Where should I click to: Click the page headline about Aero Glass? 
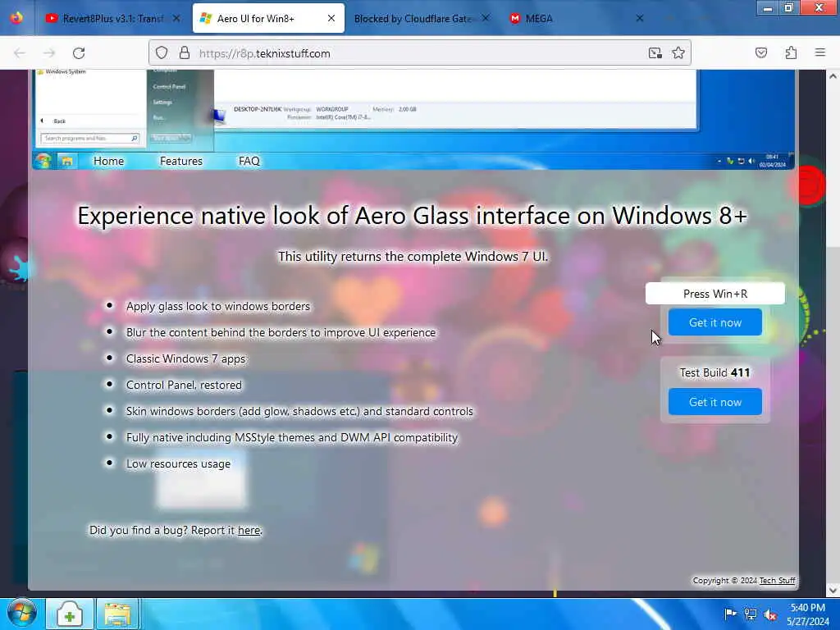tap(412, 216)
